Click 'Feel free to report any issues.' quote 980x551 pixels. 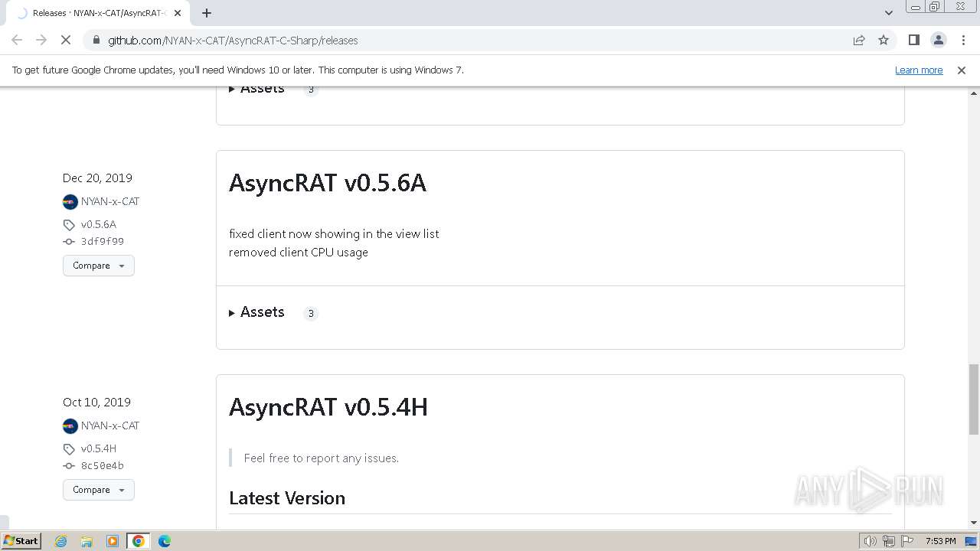pos(322,458)
